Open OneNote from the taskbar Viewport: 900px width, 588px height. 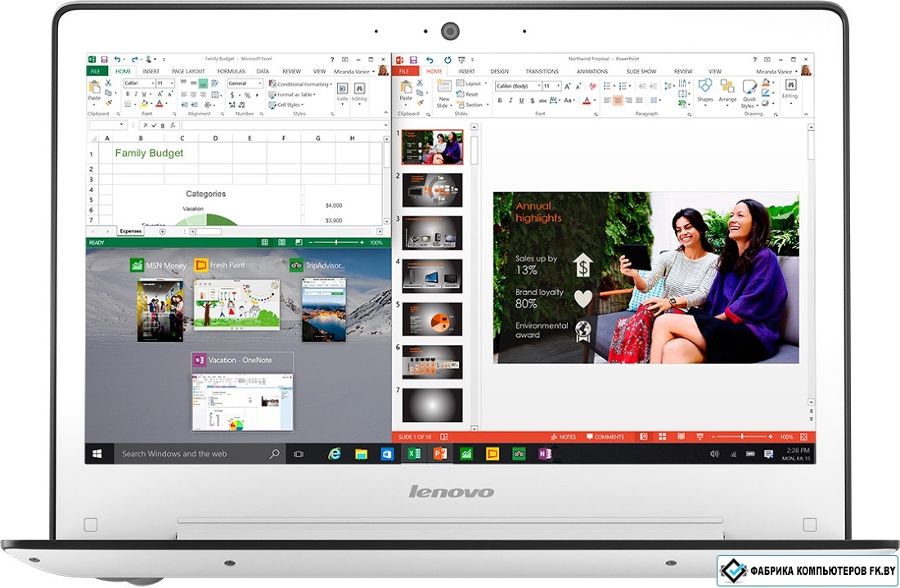click(x=545, y=454)
